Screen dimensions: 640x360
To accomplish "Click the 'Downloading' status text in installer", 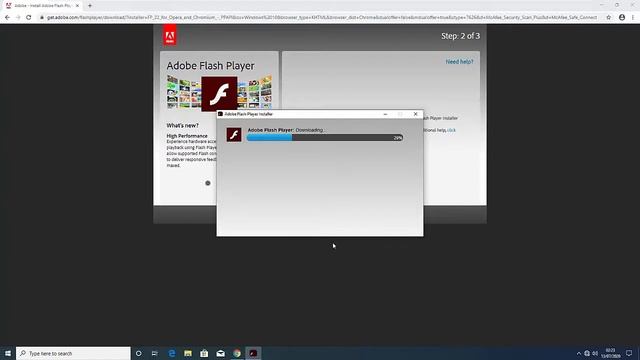I will click(x=310, y=130).
